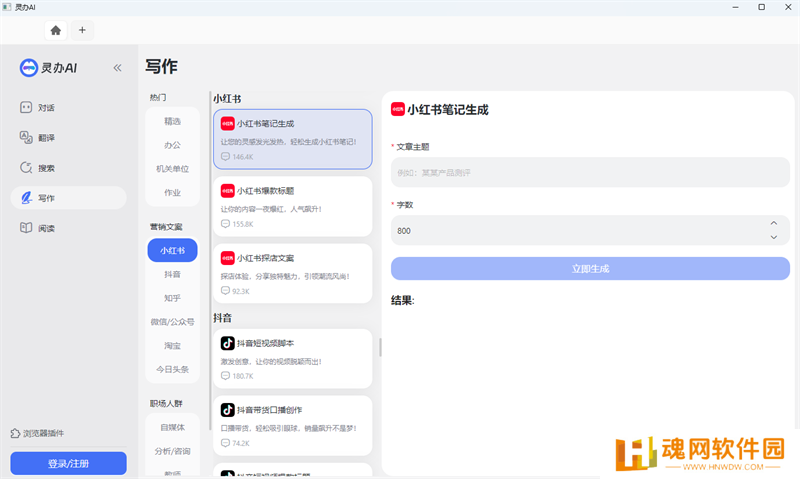Click the 登录/注册 button
The height and width of the screenshot is (479, 800).
tap(68, 463)
